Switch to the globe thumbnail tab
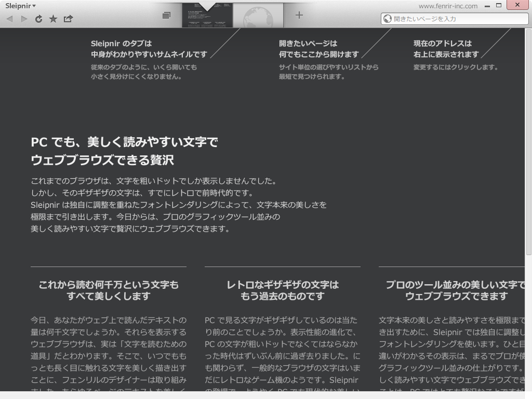This screenshot has height=399, width=532. (x=258, y=16)
